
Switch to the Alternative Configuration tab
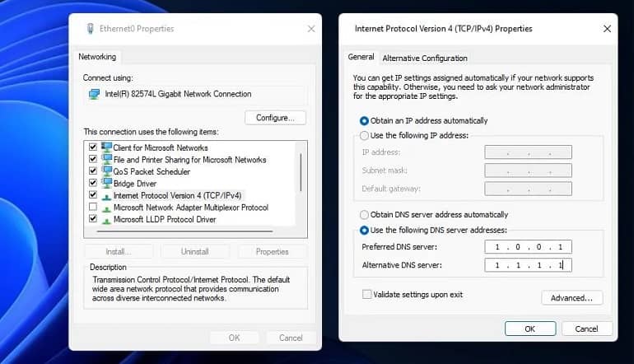click(425, 58)
